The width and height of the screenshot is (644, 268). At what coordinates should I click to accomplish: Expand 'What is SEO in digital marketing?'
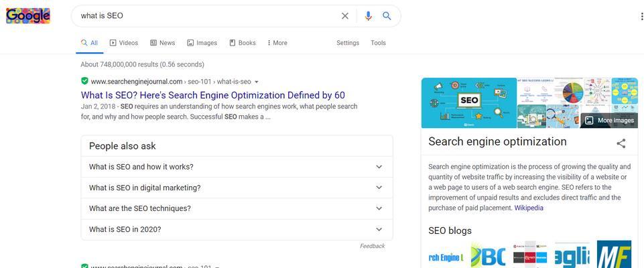tap(237, 188)
